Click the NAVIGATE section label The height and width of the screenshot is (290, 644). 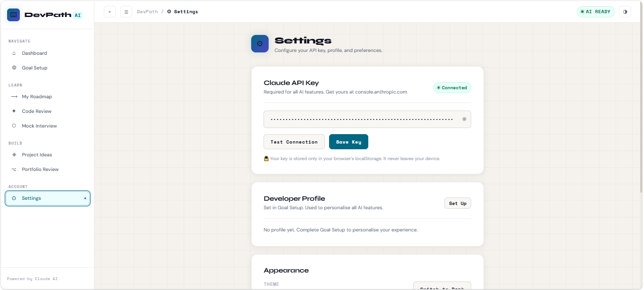(x=19, y=41)
